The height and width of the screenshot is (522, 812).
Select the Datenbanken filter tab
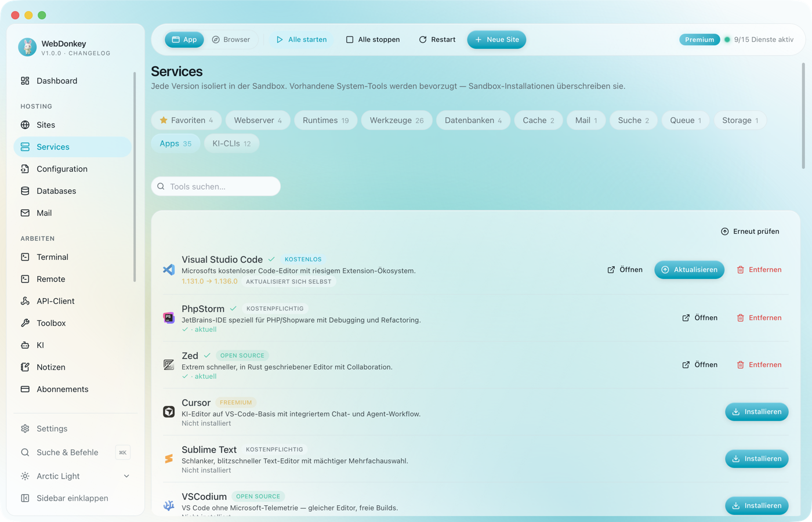click(x=473, y=120)
